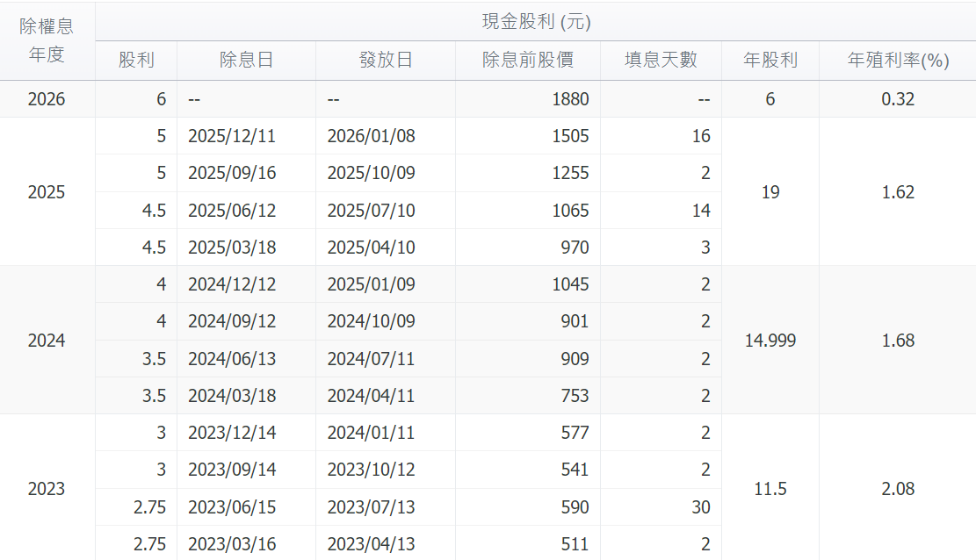
Task: Select the 2024 year cell
Action: point(47,340)
